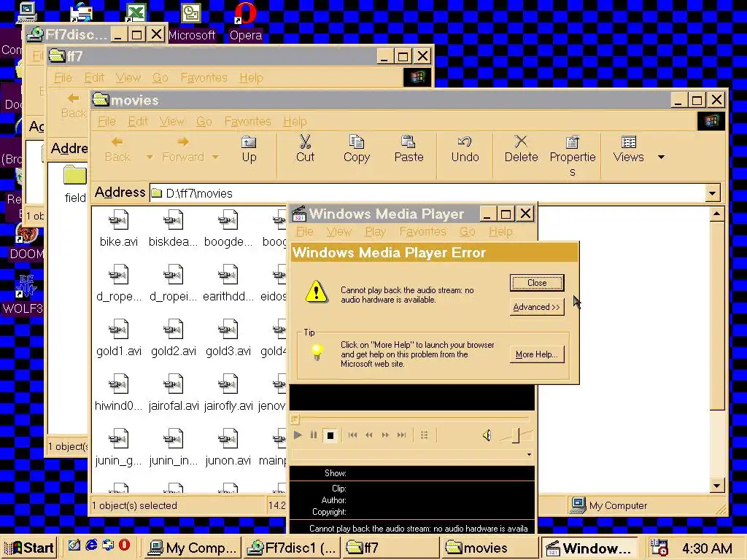
Task: Go Up one folder level
Action: [249, 149]
